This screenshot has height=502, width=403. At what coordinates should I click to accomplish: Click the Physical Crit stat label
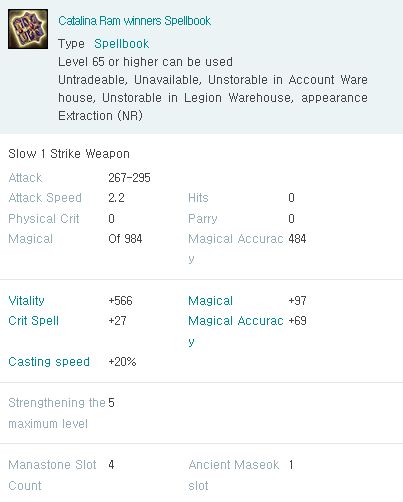click(44, 219)
